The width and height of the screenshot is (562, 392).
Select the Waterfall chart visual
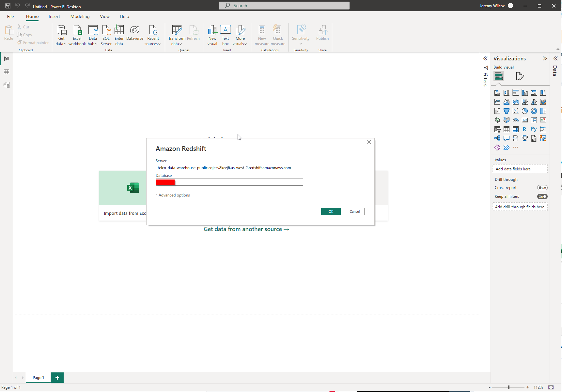click(497, 111)
